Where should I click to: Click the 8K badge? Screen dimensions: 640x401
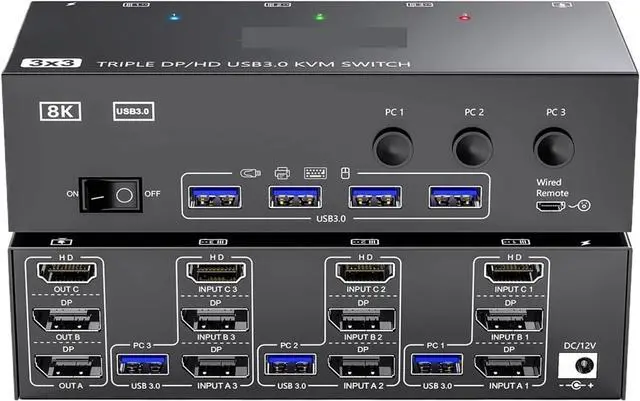point(60,110)
